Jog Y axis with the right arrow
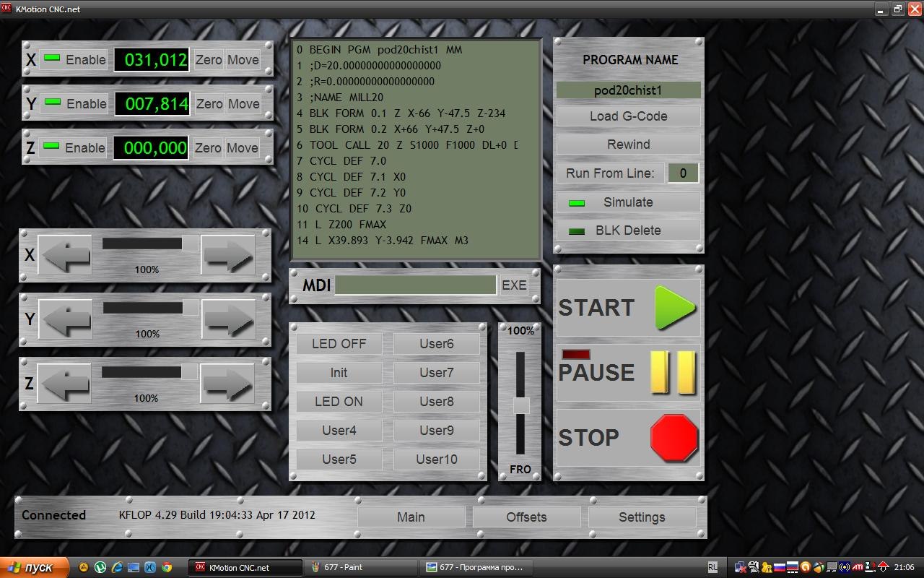 [229, 319]
